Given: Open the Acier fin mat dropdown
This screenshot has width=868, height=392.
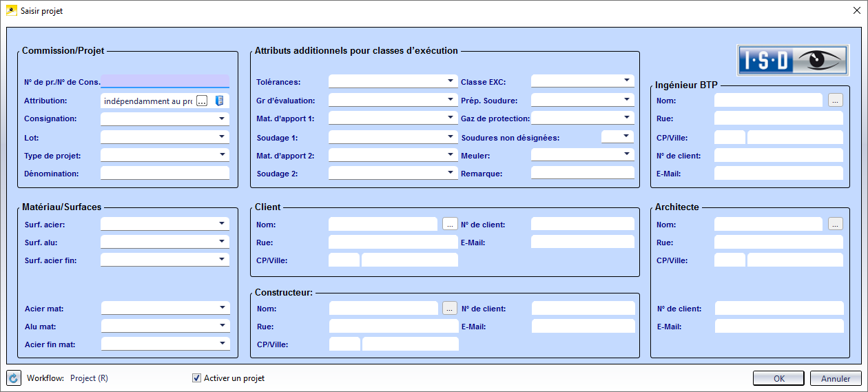Looking at the screenshot, I should click(x=222, y=343).
